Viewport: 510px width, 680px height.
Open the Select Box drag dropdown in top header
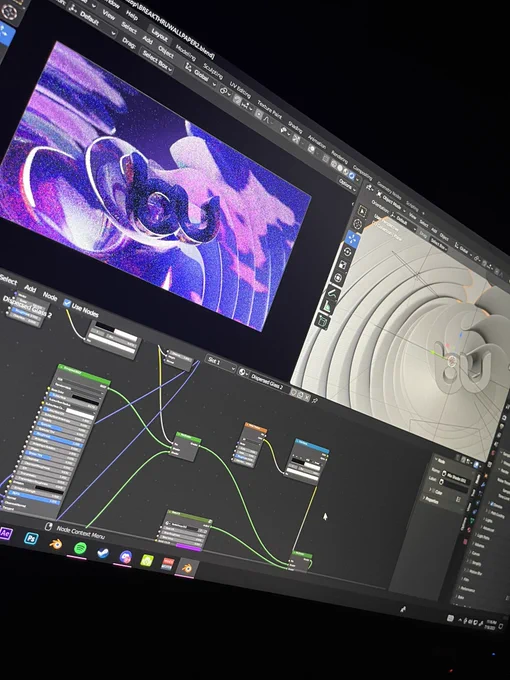(158, 61)
